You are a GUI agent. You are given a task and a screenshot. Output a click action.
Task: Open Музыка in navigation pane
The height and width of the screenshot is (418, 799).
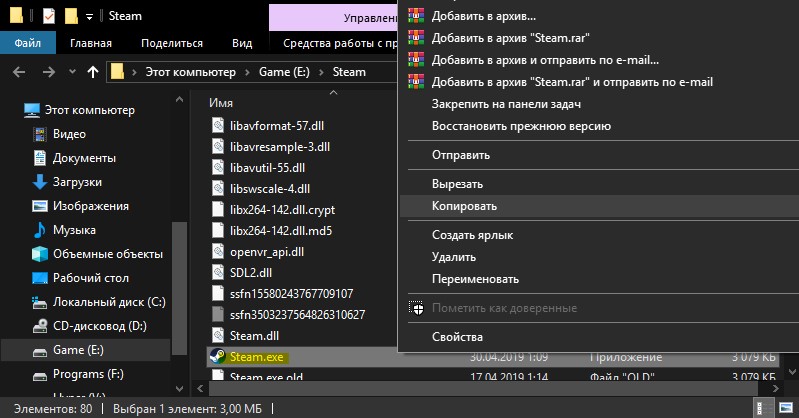74,230
